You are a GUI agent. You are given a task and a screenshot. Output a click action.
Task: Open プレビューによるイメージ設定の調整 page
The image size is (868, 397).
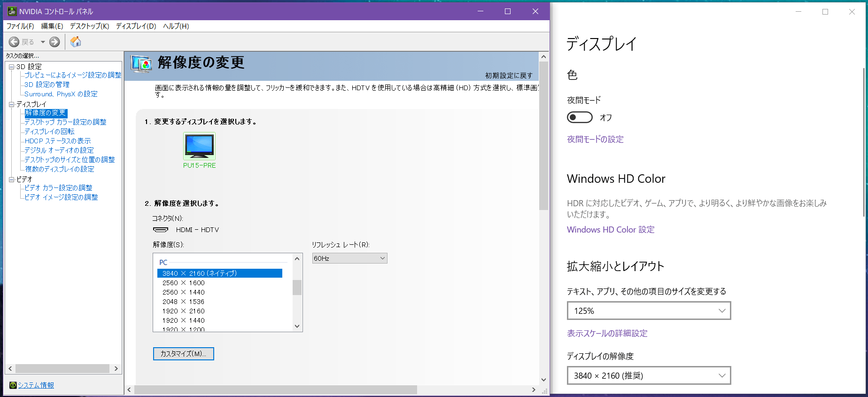point(73,75)
